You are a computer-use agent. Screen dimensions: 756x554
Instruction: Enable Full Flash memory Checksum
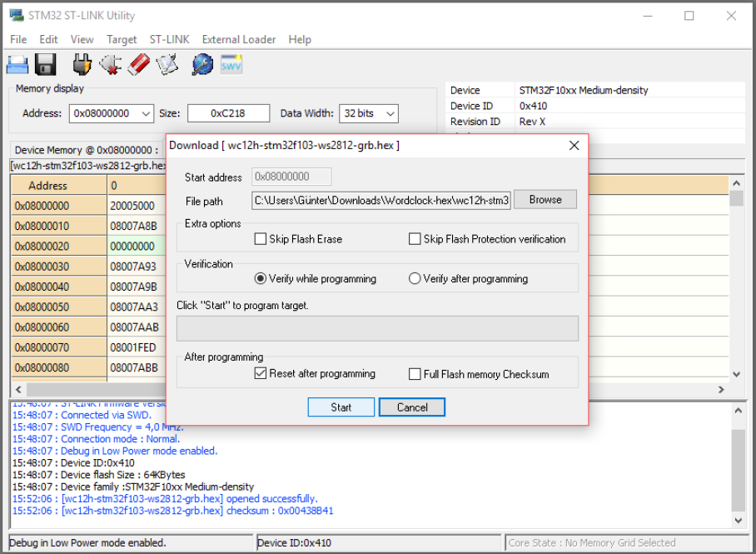click(x=415, y=374)
